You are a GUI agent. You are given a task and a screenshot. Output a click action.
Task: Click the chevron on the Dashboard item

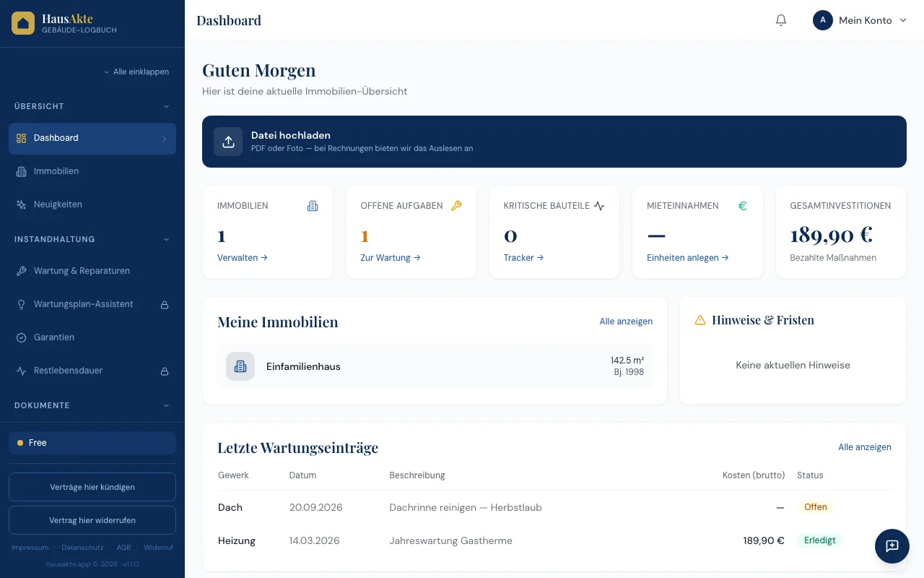pos(165,138)
